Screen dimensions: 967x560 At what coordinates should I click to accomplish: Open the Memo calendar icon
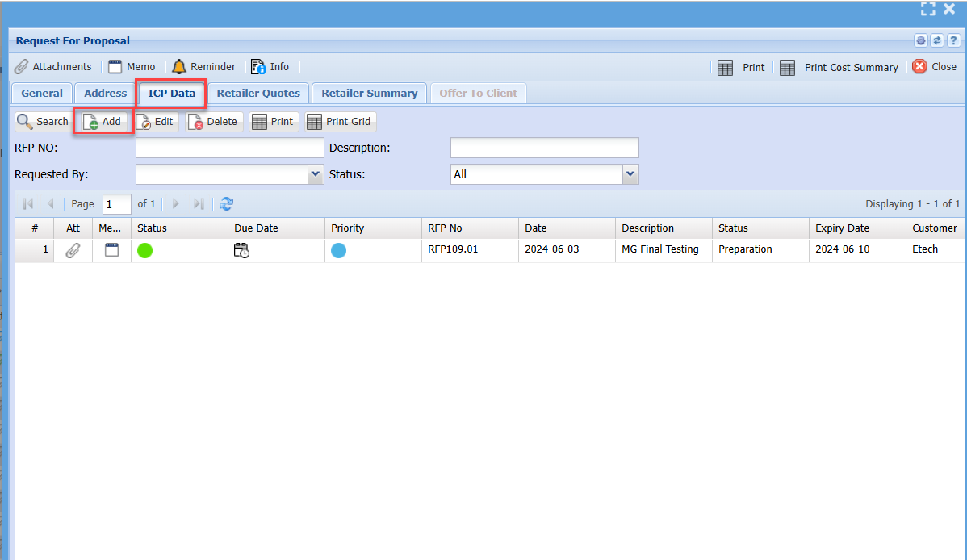coord(115,67)
